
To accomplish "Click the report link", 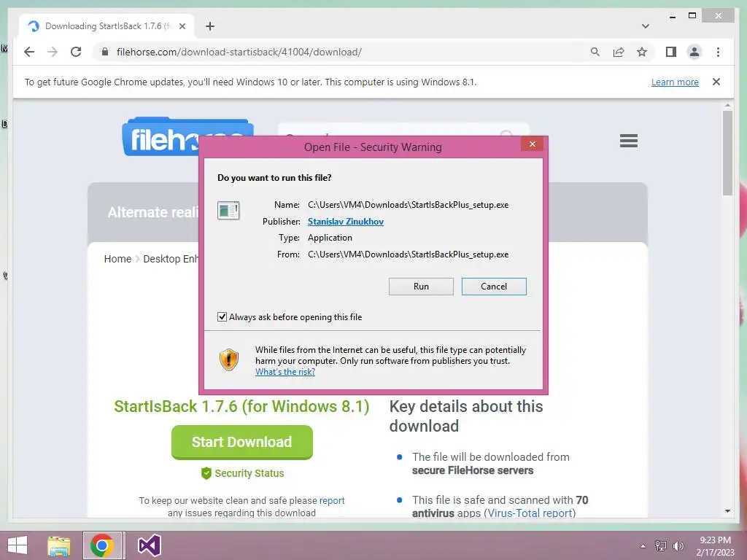I will [x=332, y=500].
